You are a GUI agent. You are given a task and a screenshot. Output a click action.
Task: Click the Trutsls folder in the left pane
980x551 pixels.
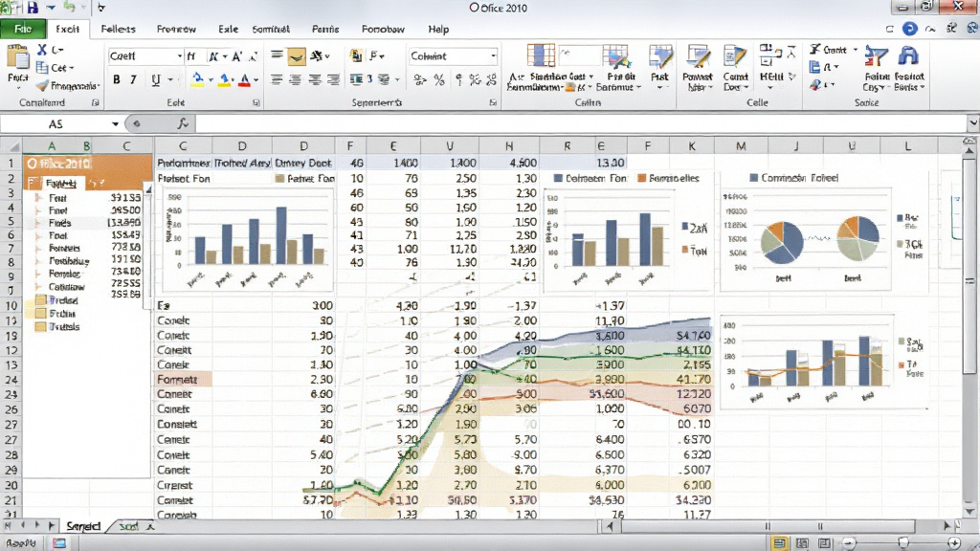(57, 327)
